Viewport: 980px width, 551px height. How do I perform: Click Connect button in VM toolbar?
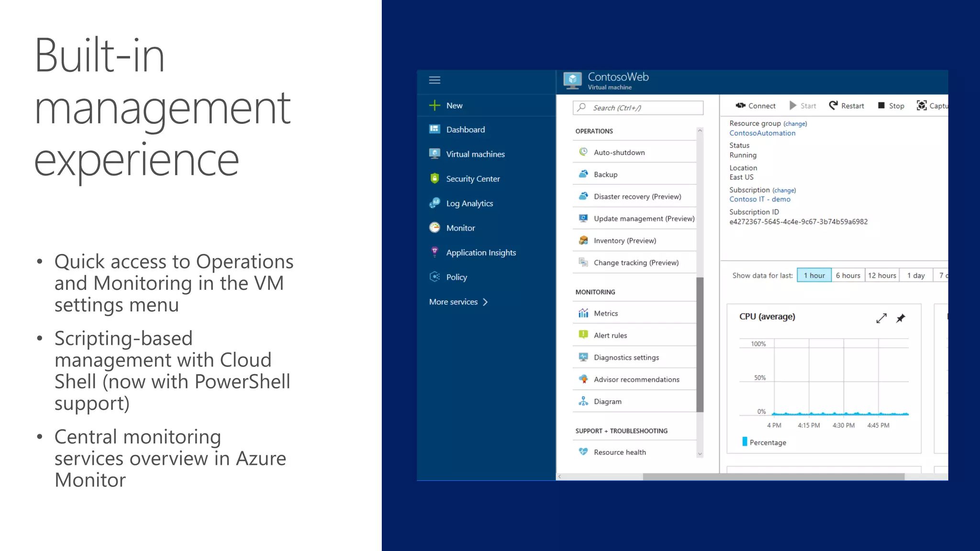tap(756, 106)
